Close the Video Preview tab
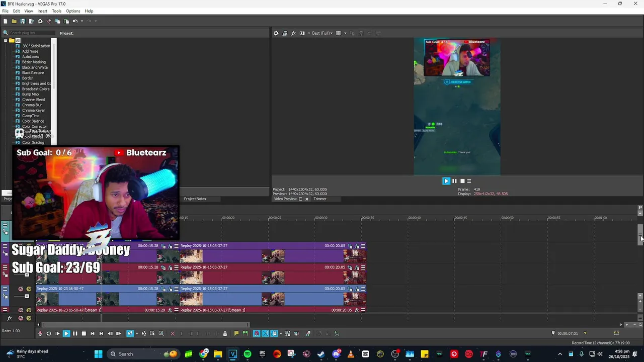The height and width of the screenshot is (362, 644). (x=306, y=199)
